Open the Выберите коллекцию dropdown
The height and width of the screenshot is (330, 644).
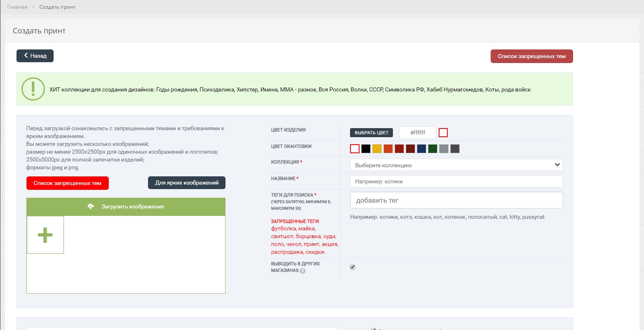pos(456,165)
